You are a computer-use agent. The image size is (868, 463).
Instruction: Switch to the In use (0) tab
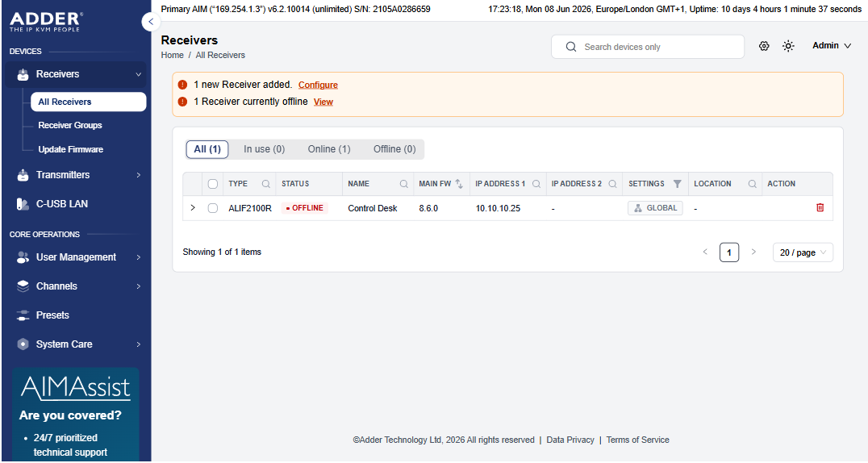[x=264, y=149]
